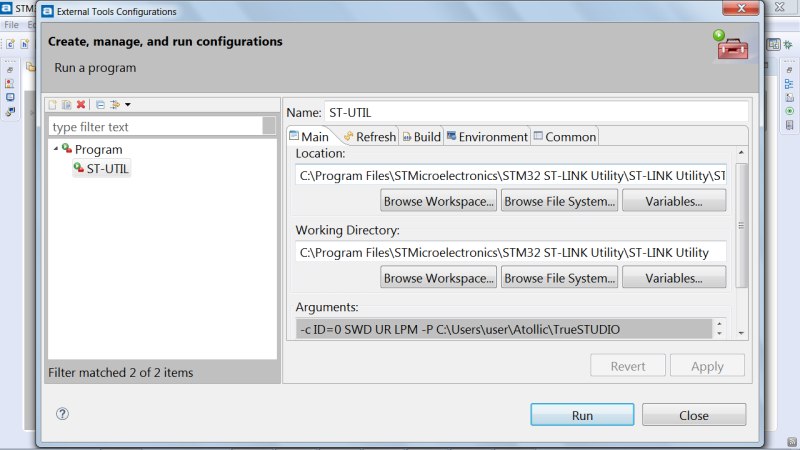800x450 pixels.
Task: Browse File System for Working Directory
Action: [x=559, y=277]
